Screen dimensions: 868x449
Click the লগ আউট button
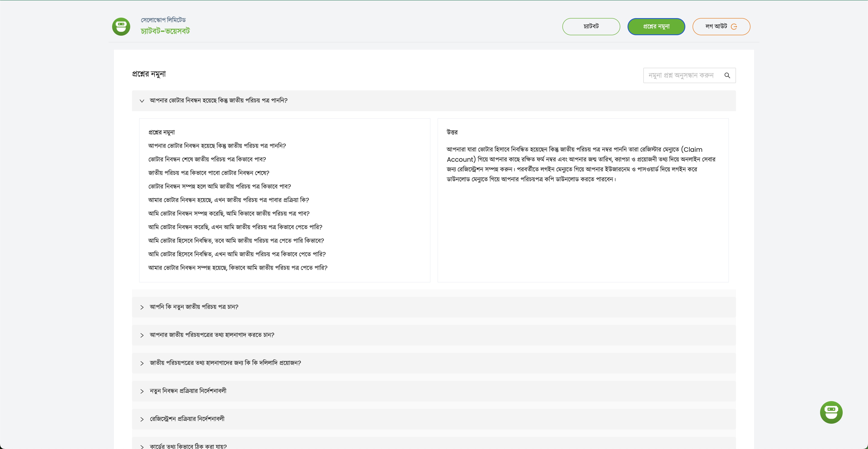click(x=721, y=27)
